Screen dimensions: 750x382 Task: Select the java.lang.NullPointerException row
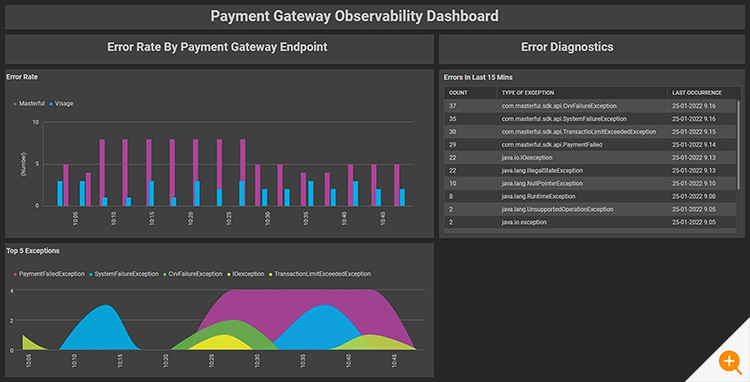[x=590, y=183]
